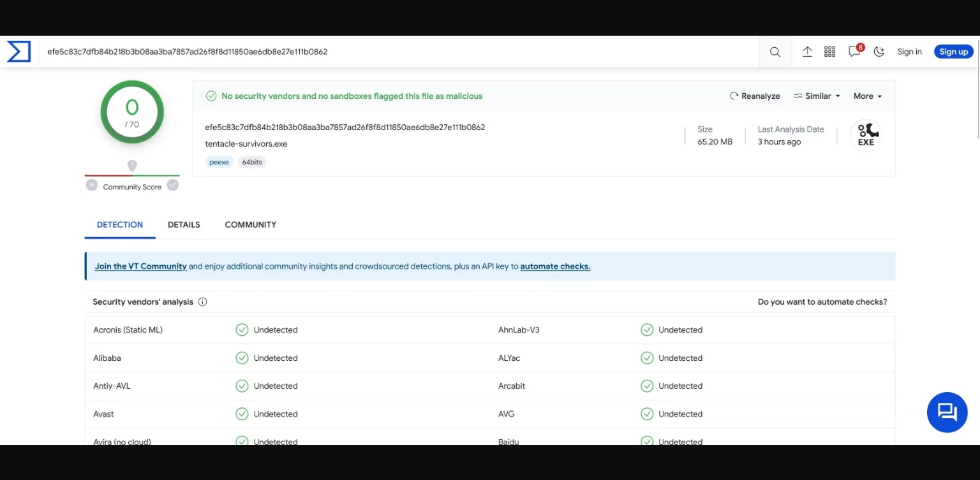Viewport: 980px width, 480px height.
Task: Click the EXE file type icon
Action: click(866, 135)
